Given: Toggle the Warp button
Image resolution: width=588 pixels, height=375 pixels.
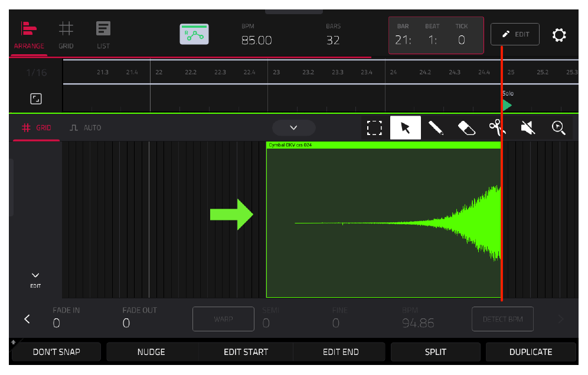Looking at the screenshot, I should point(224,319).
